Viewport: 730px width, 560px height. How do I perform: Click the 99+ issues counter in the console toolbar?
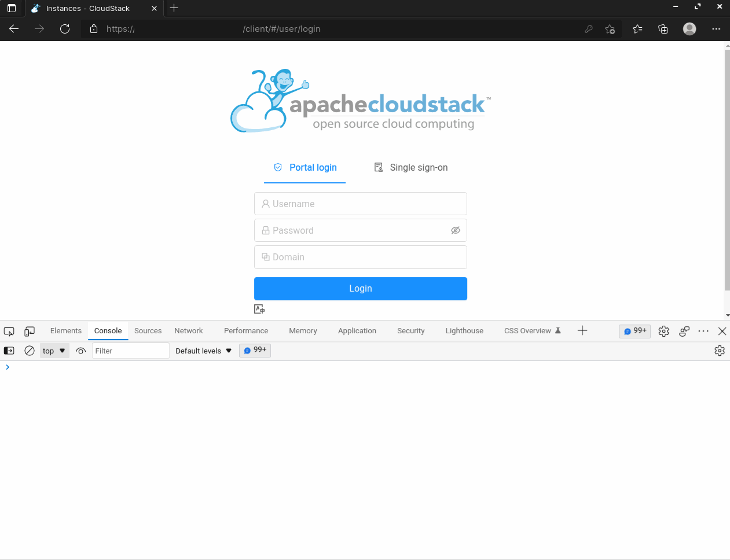(x=255, y=350)
